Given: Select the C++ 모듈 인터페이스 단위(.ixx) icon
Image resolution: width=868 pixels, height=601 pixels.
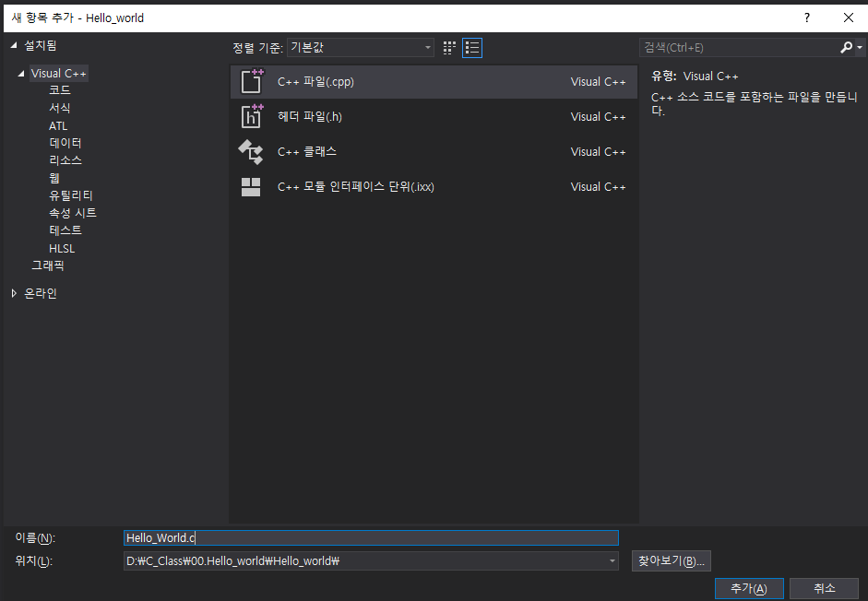Looking at the screenshot, I should [x=252, y=186].
